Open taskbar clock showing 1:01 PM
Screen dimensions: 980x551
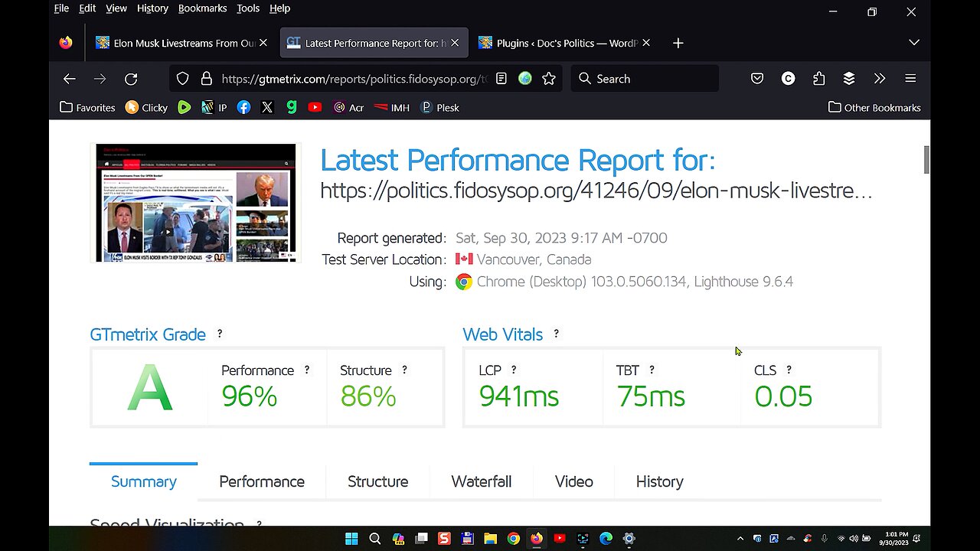(x=893, y=539)
